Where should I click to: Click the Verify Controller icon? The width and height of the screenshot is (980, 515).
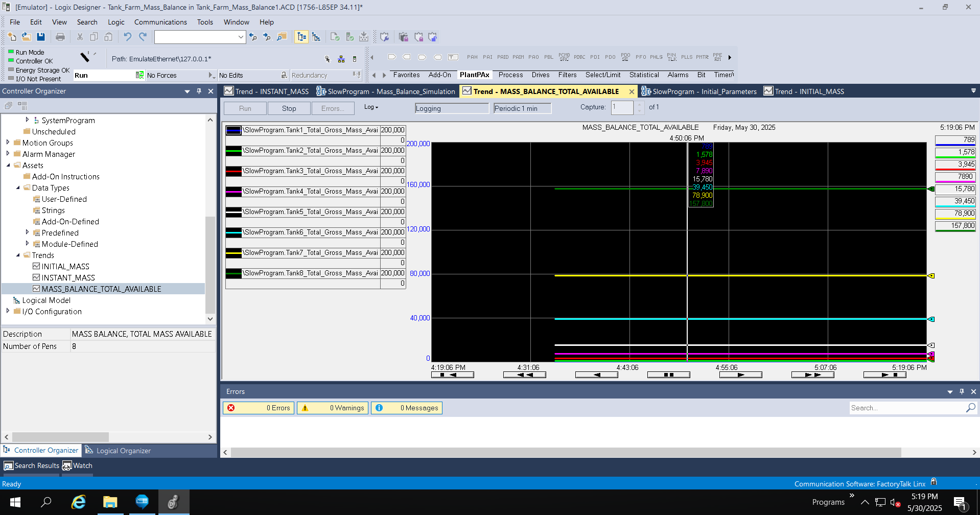point(350,37)
